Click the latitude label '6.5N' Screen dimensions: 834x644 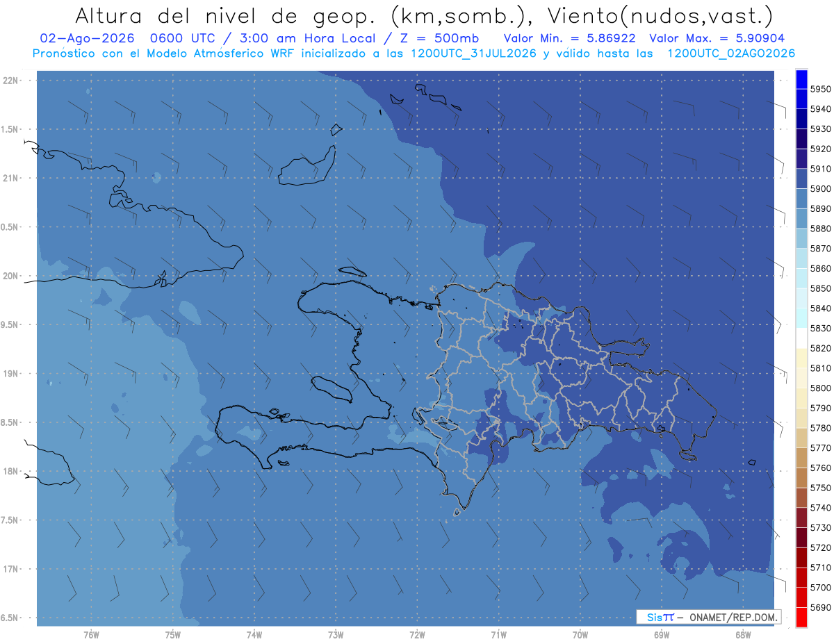click(x=10, y=618)
